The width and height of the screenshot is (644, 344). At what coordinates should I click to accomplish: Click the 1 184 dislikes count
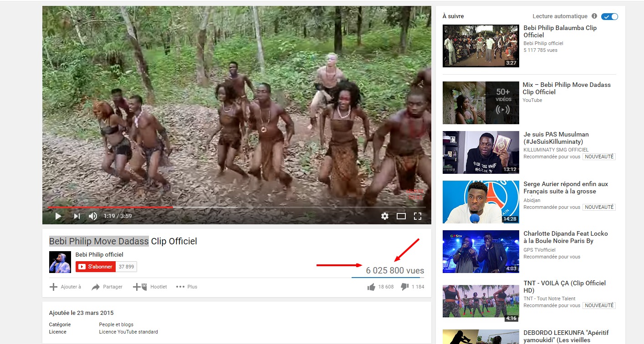pyautogui.click(x=418, y=287)
